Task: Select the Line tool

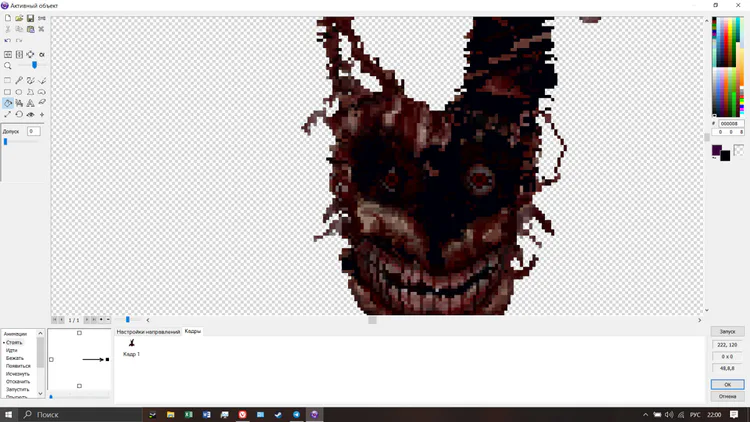Action: (x=42, y=80)
